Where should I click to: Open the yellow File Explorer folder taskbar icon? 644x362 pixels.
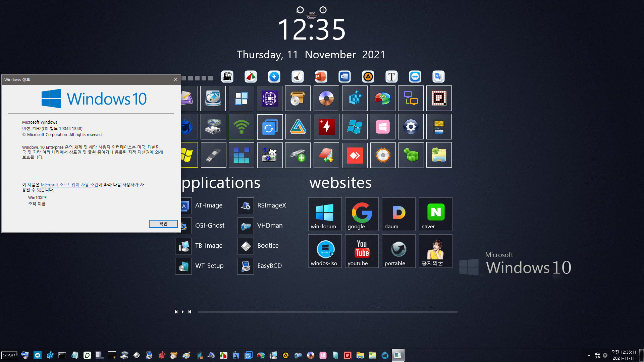(360, 355)
